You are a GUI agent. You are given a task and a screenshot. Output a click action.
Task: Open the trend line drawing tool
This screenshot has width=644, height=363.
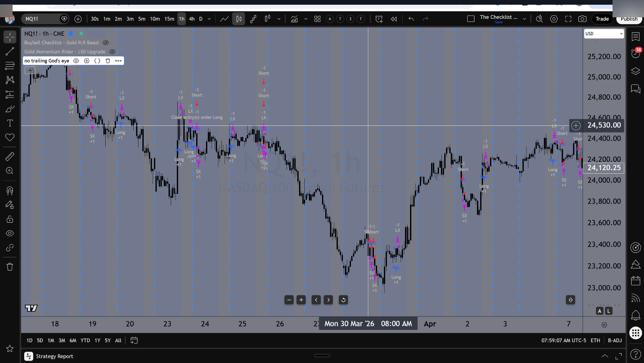[x=10, y=51]
